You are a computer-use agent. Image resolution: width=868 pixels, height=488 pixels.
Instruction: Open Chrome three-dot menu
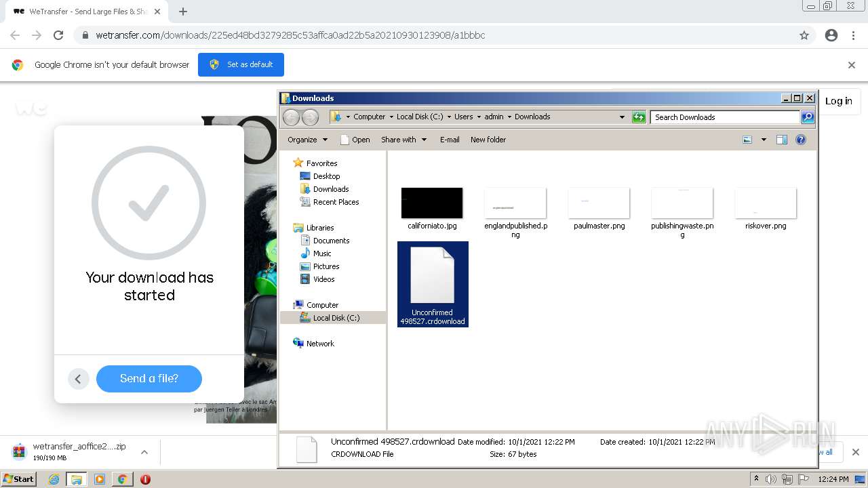[x=853, y=35]
